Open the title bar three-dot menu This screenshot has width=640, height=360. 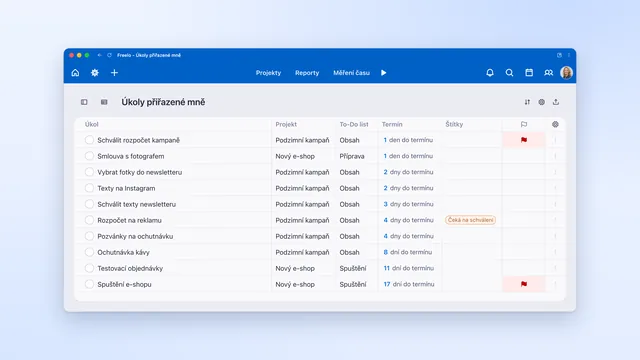[569, 55]
